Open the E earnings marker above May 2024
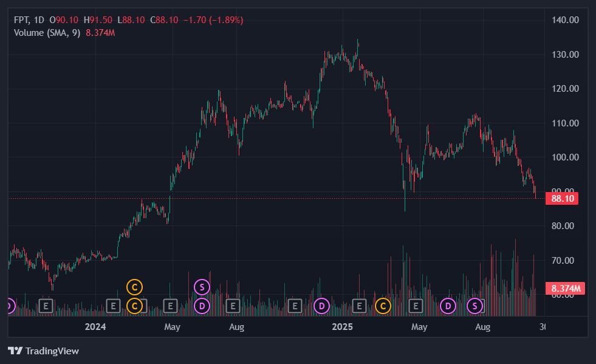Viewport: 596px width, 364px height. (x=171, y=306)
